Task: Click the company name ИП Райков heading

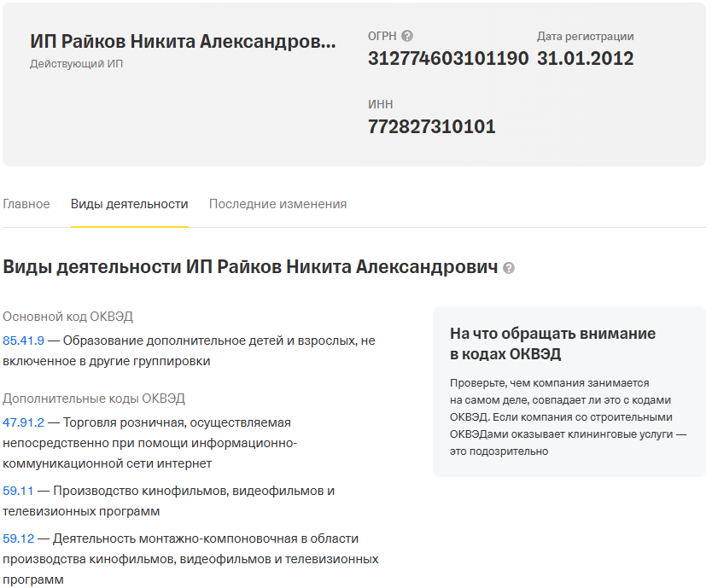Action: point(182,37)
